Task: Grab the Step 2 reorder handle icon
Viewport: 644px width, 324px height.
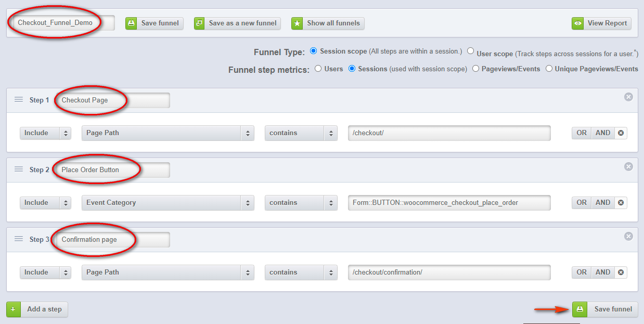Action: coord(19,170)
